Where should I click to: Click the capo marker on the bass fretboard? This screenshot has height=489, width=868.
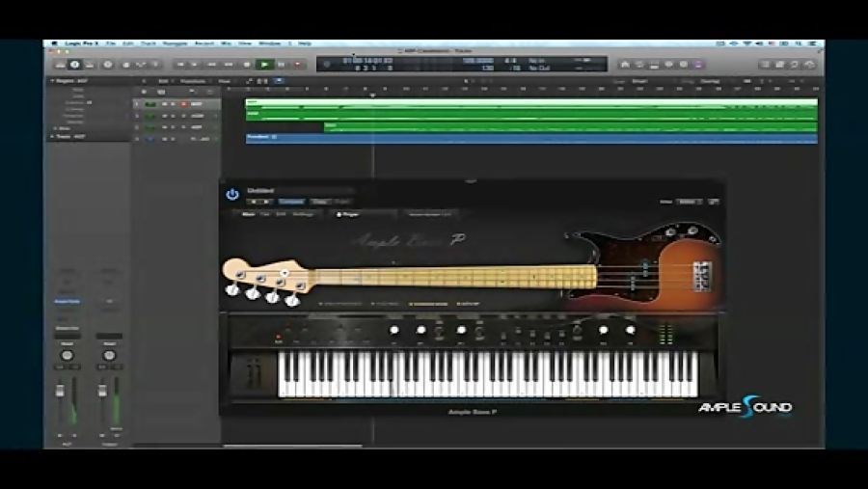click(x=285, y=272)
